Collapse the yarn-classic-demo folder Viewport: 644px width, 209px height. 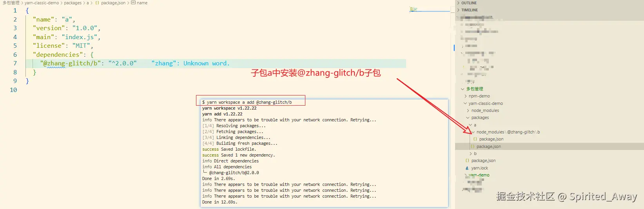click(x=465, y=103)
